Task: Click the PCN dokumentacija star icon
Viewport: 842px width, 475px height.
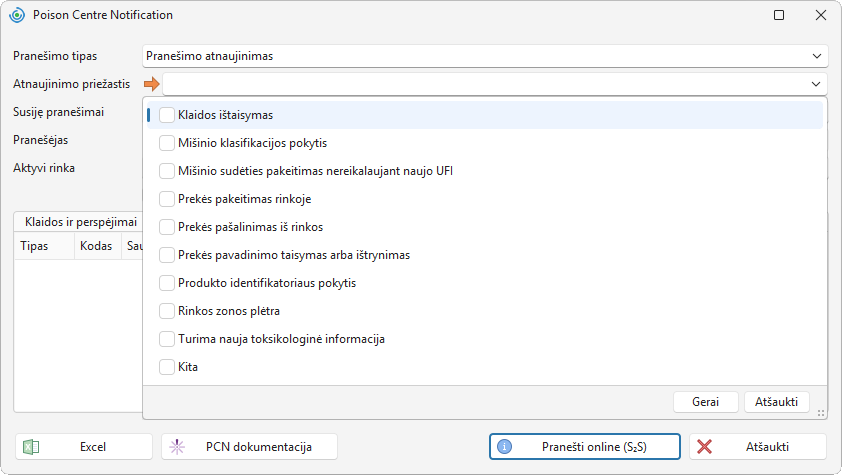Action: point(177,447)
